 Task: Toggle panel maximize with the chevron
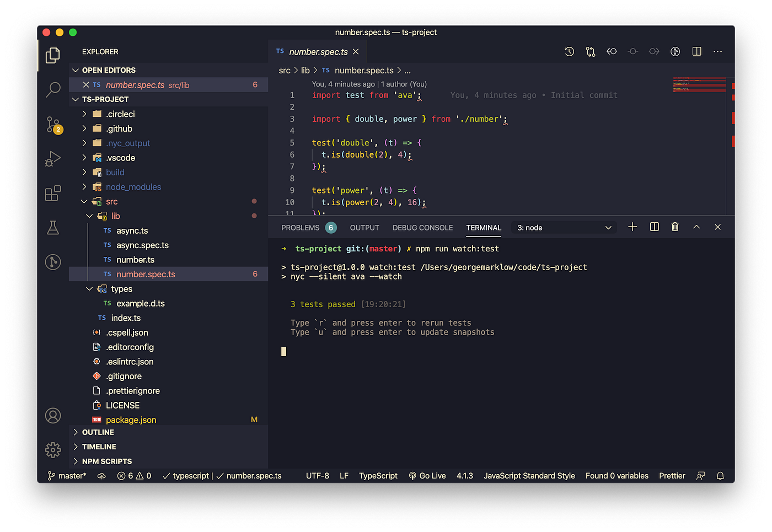click(x=696, y=227)
